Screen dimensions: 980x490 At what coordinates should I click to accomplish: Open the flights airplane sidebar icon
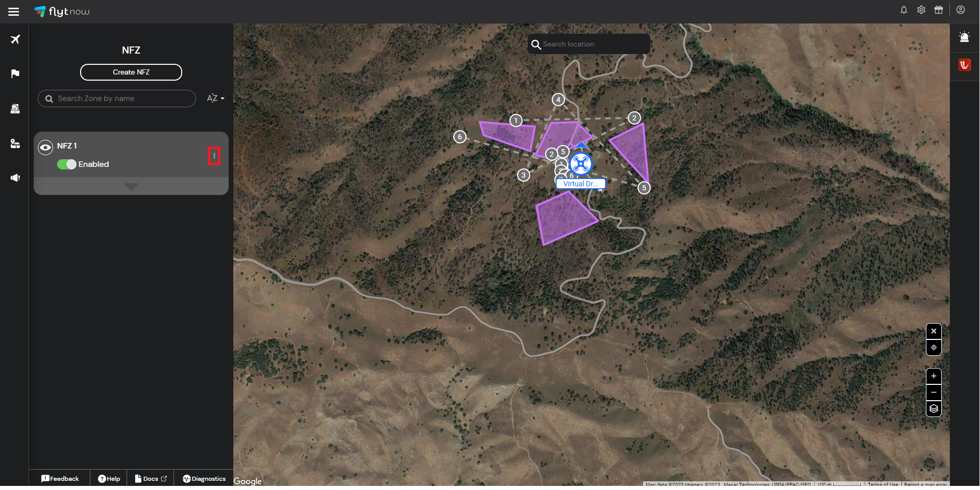[x=15, y=39]
